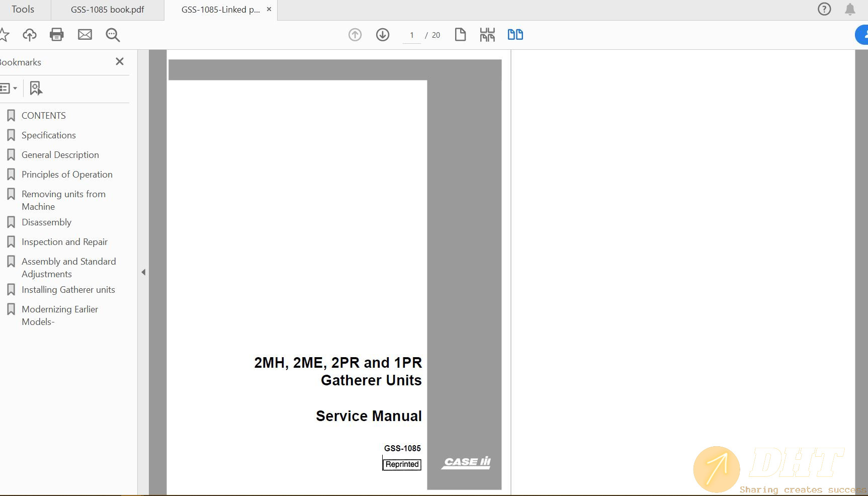Toggle fit page scrolling view icon
Viewport: 868px width, 496px height.
pos(487,35)
